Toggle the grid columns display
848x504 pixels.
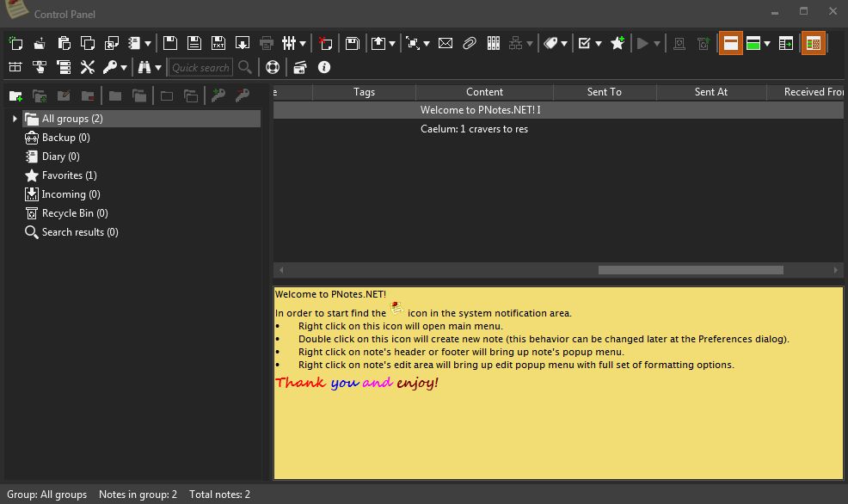[813, 43]
